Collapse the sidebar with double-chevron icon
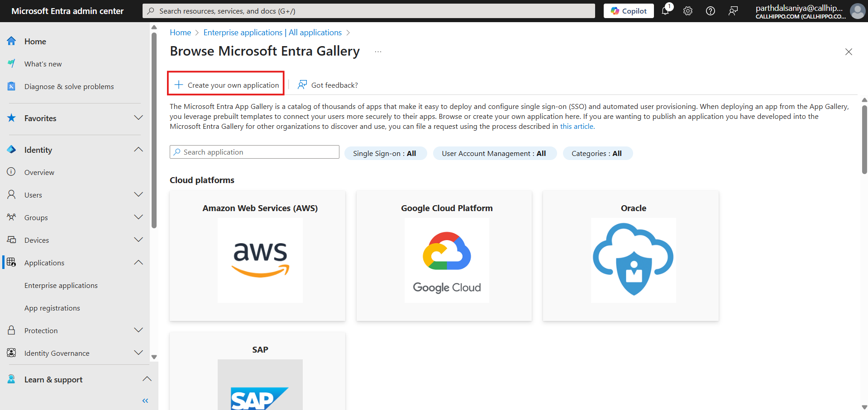The width and height of the screenshot is (868, 410). [145, 401]
